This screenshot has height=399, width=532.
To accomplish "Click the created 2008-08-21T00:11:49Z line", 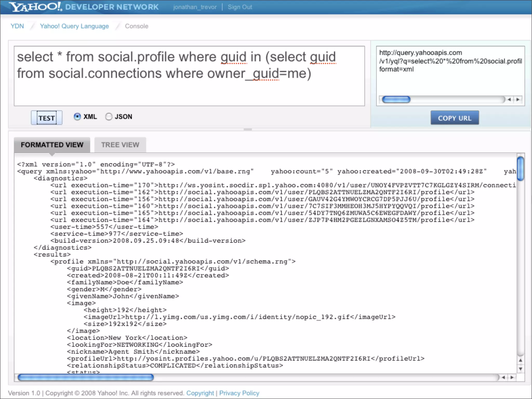I will pyautogui.click(x=148, y=275).
